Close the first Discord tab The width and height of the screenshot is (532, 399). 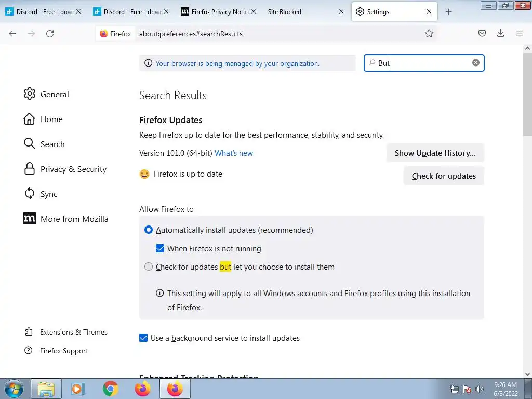click(x=78, y=11)
